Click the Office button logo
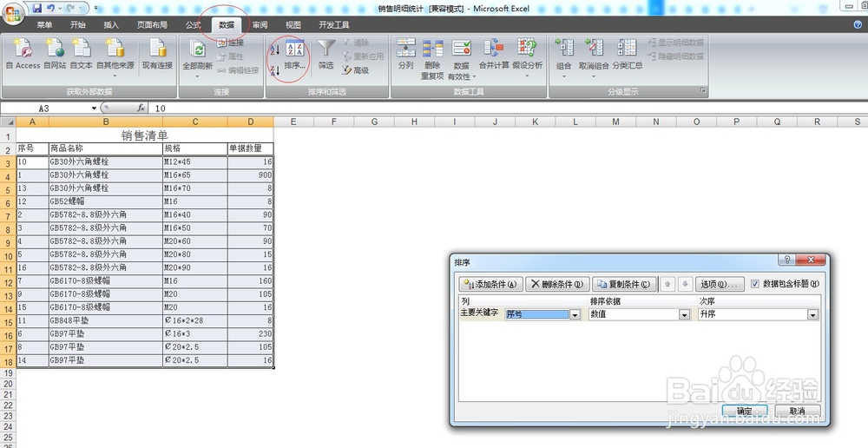868x448 pixels. click(x=13, y=13)
